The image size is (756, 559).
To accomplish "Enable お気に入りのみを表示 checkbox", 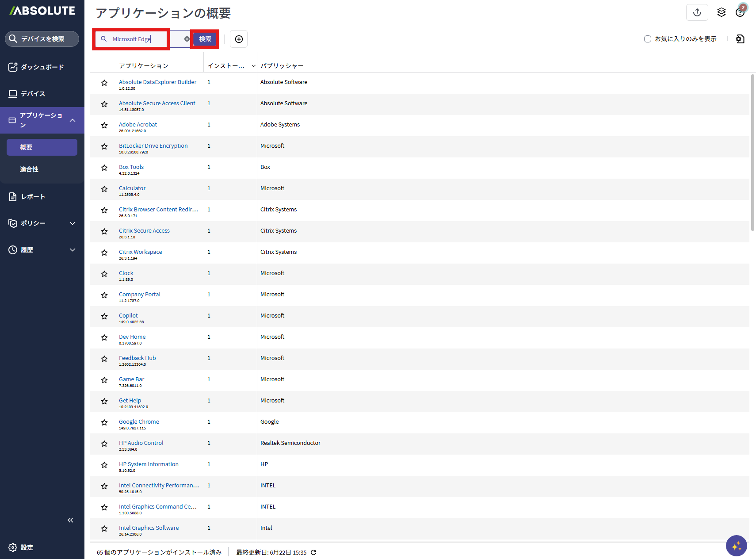I will coord(648,39).
